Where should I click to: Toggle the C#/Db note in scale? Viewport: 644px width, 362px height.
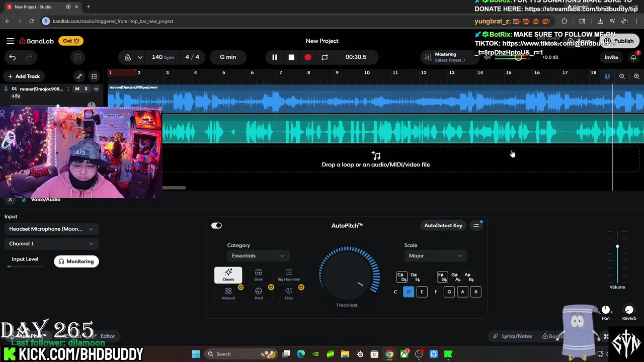click(402, 277)
